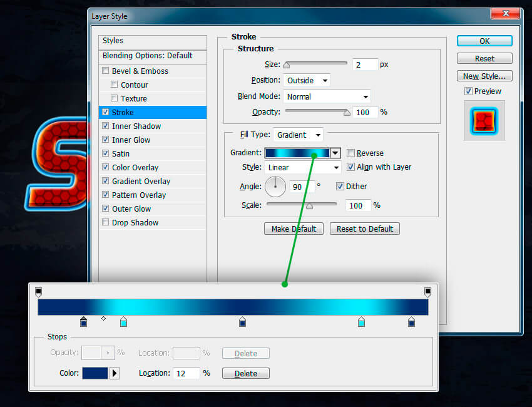532x407 pixels.
Task: Toggle the Dither checkbox
Action: pos(340,186)
